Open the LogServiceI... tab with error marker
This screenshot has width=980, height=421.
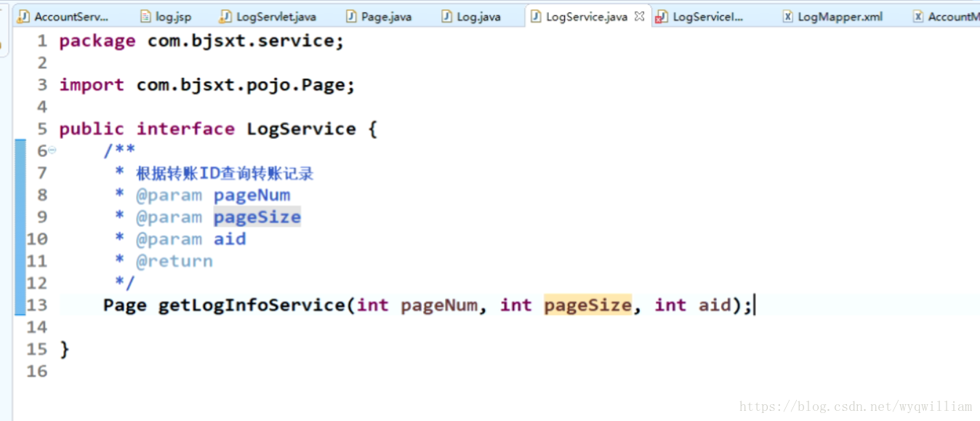(699, 16)
